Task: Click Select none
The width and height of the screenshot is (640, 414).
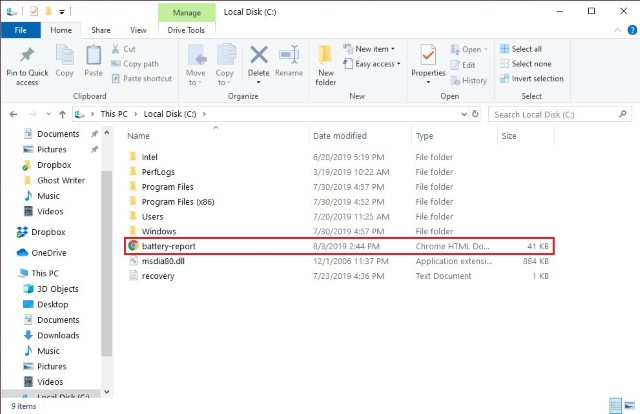Action: point(526,64)
